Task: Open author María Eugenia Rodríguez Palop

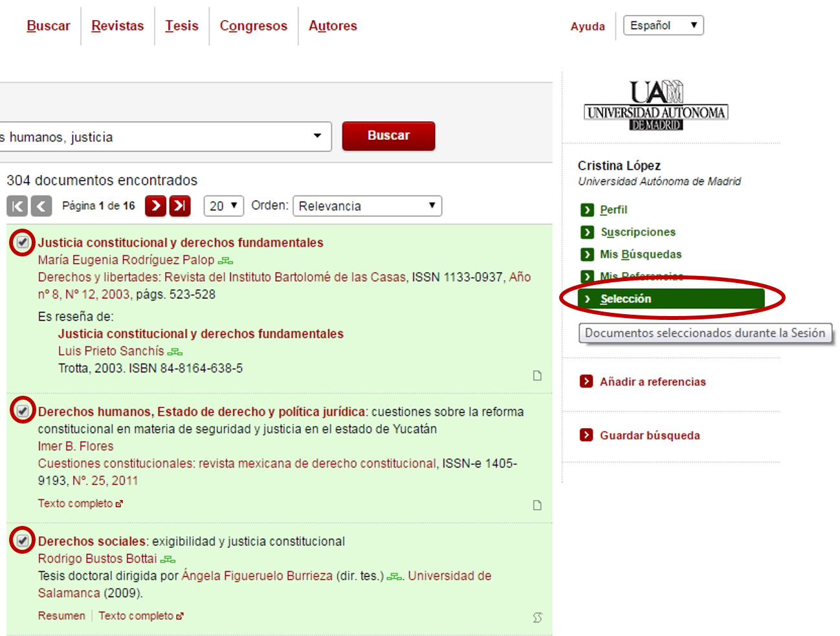Action: click(126, 260)
